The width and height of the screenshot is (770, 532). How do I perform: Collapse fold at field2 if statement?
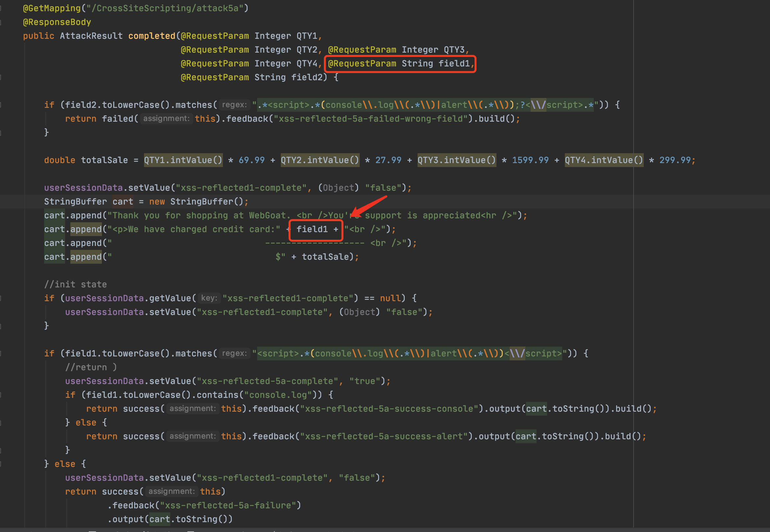pyautogui.click(x=1, y=105)
